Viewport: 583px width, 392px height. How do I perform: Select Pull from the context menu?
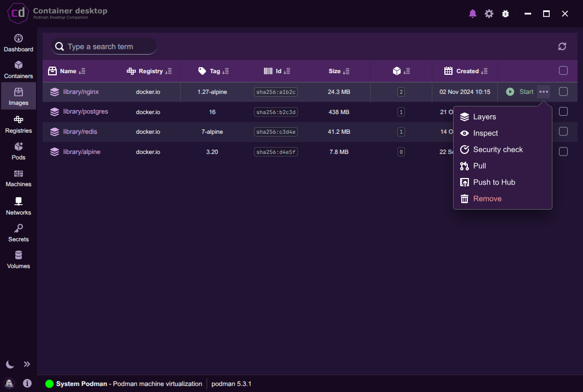[503, 166]
